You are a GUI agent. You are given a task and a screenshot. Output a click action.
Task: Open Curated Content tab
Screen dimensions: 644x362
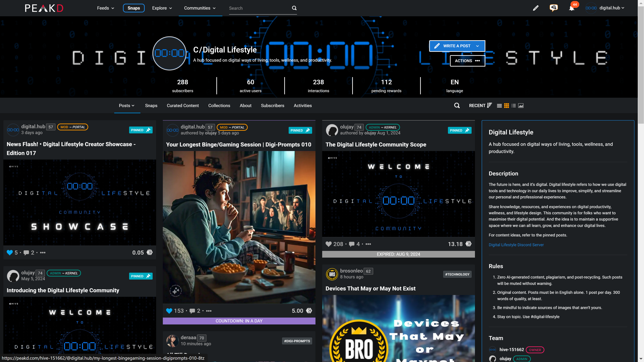coord(183,105)
